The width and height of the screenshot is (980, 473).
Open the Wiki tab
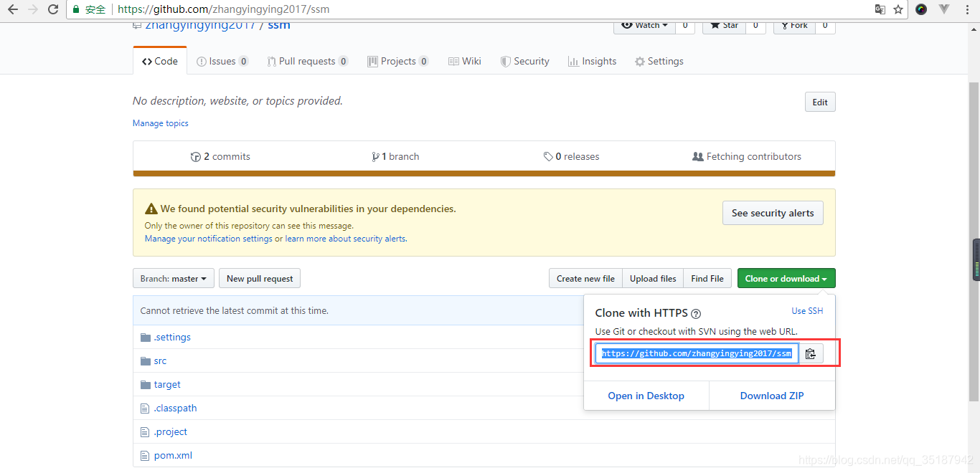[x=465, y=61]
